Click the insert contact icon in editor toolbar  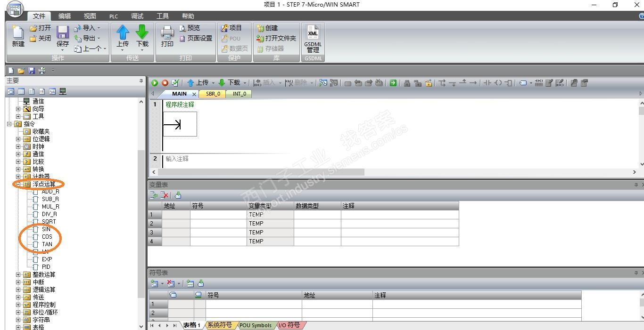point(488,83)
